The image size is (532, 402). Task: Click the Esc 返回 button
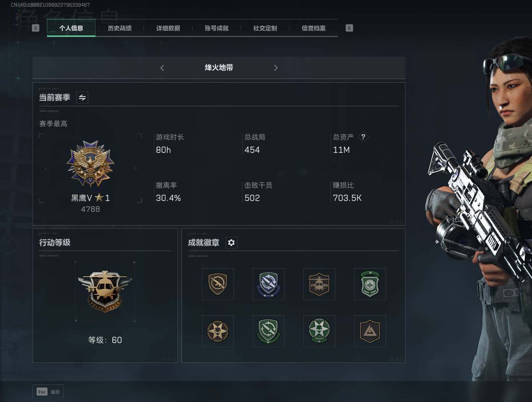point(48,392)
